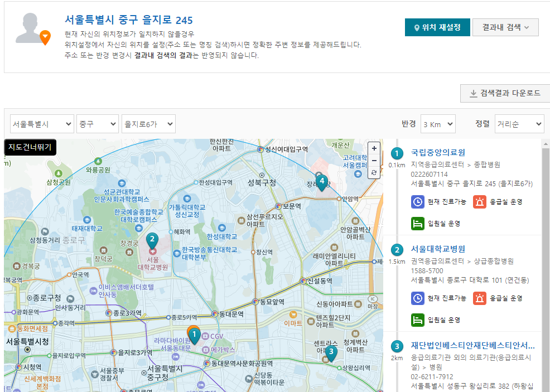Click the 이마트 map label
Viewport: 550px width, 392px height.
click(293, 323)
